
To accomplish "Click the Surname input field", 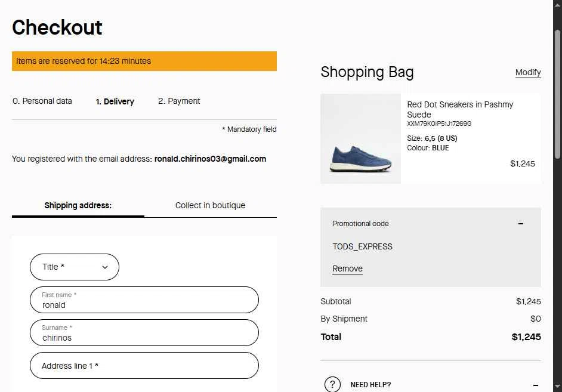I will pyautogui.click(x=144, y=332).
